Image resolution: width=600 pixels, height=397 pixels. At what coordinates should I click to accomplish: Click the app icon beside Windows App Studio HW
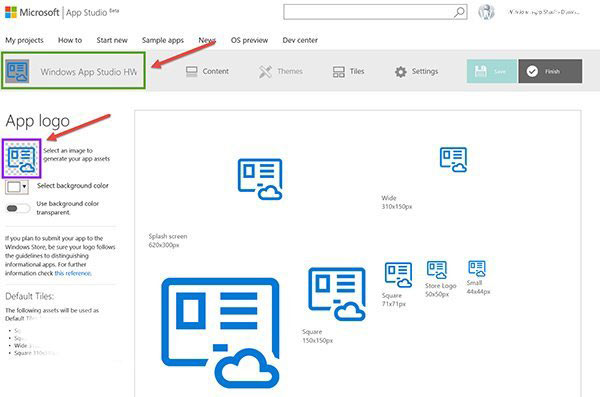[x=17, y=71]
